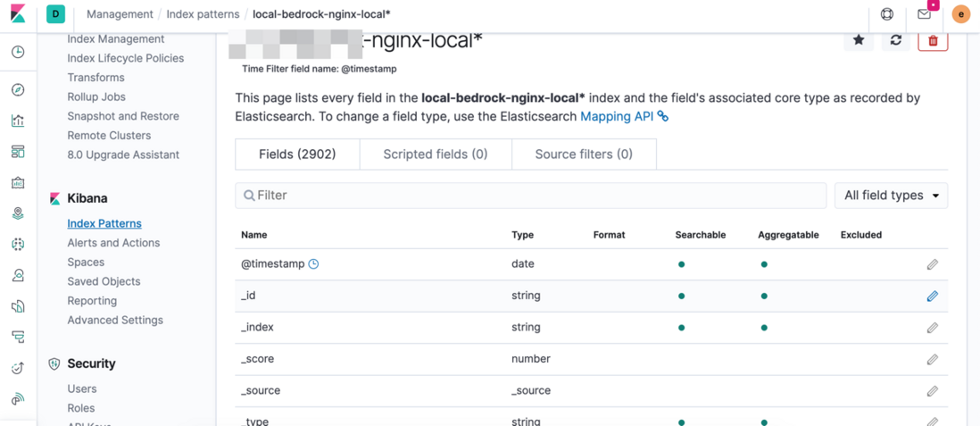Viewport: 980px width, 426px height.
Task: Open Remote Clusters in sidebar
Action: pyautogui.click(x=109, y=136)
